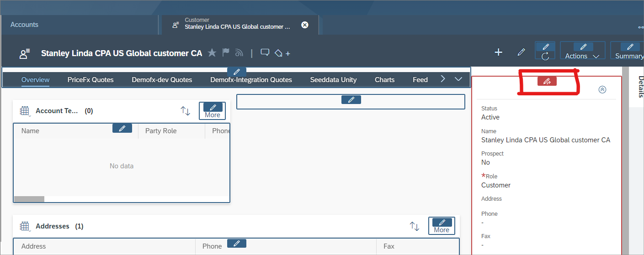Open the Charts tab
The width and height of the screenshot is (644, 255).
384,79
